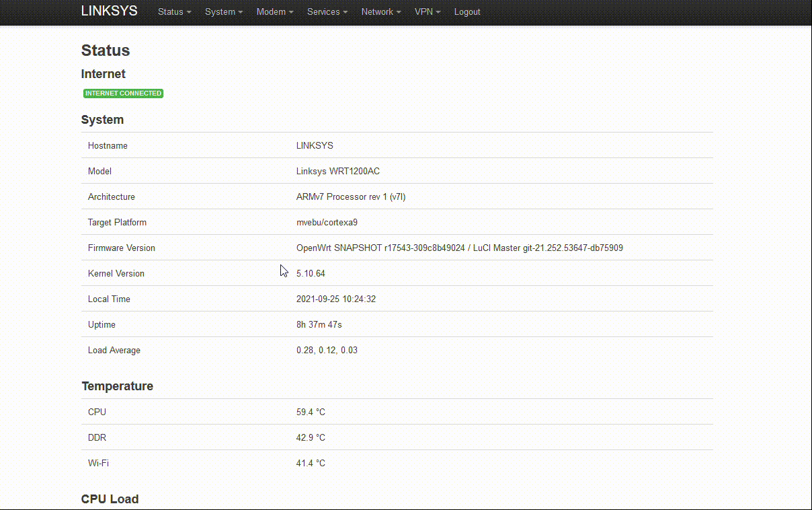Screen dimensions: 812x510
Task: Open the System dropdown menu
Action: (224, 11)
